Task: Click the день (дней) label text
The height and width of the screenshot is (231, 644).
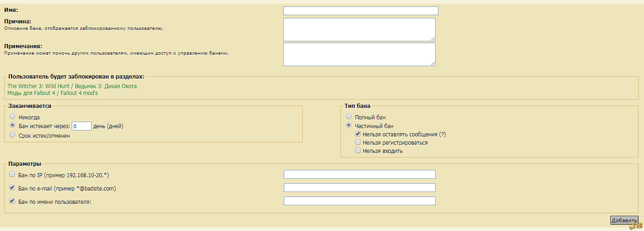Action: [108, 126]
